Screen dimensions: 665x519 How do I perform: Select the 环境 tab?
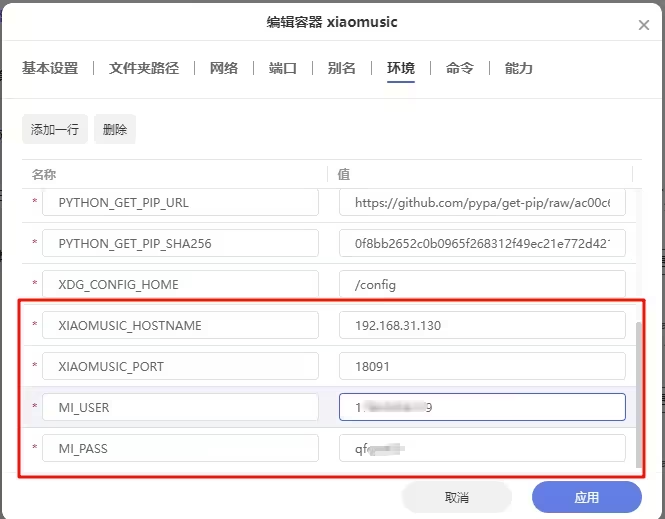(x=401, y=68)
